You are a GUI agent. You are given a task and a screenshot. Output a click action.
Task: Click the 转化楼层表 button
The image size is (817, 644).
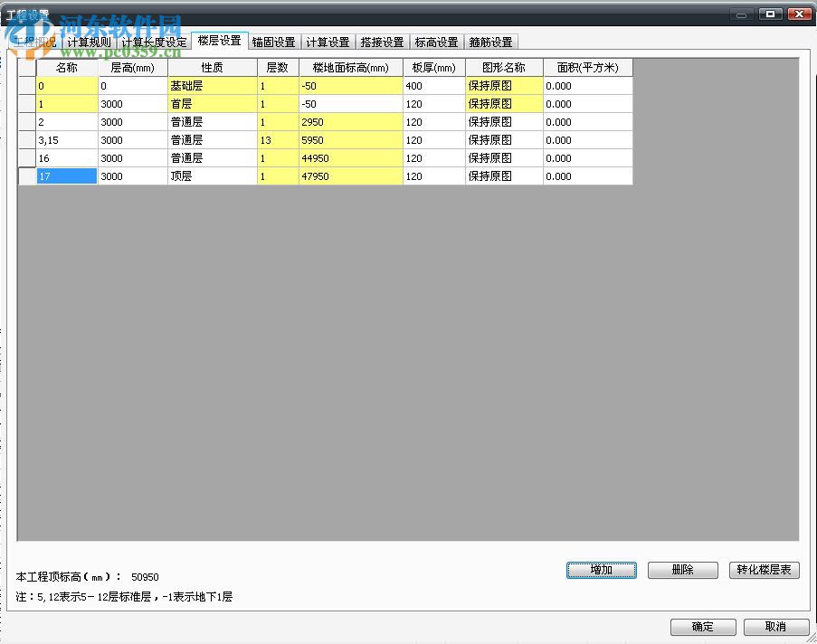pyautogui.click(x=765, y=570)
